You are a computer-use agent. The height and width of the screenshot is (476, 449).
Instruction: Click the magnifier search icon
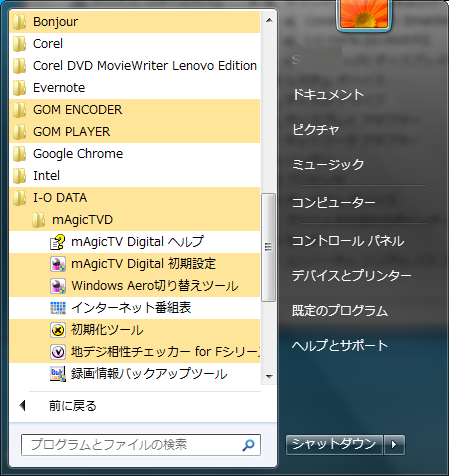[x=248, y=445]
